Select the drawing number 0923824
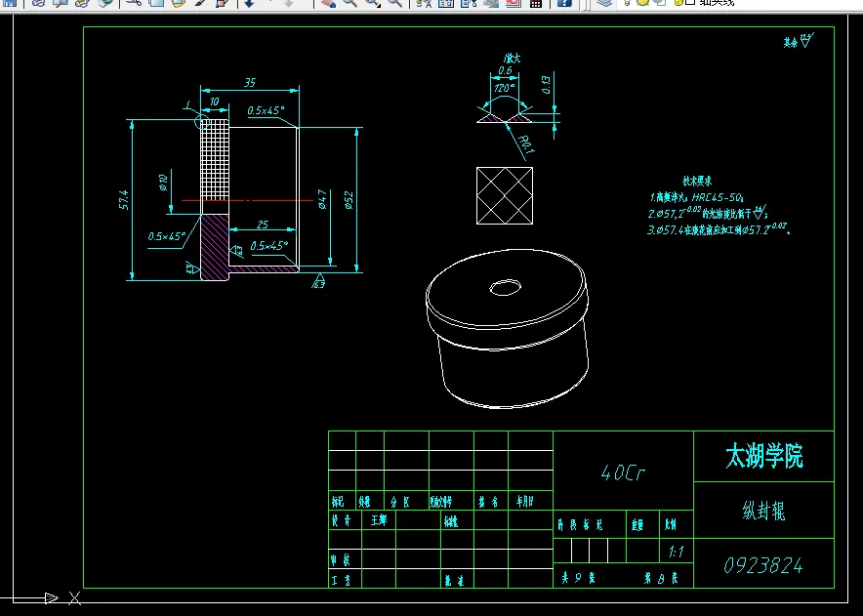Image resolution: width=863 pixels, height=616 pixels. click(762, 565)
